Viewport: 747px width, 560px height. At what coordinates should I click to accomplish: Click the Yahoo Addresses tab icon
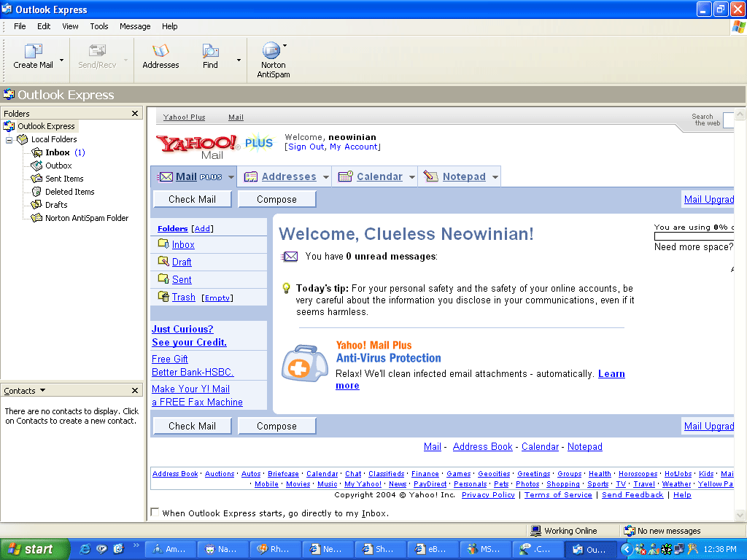(251, 176)
